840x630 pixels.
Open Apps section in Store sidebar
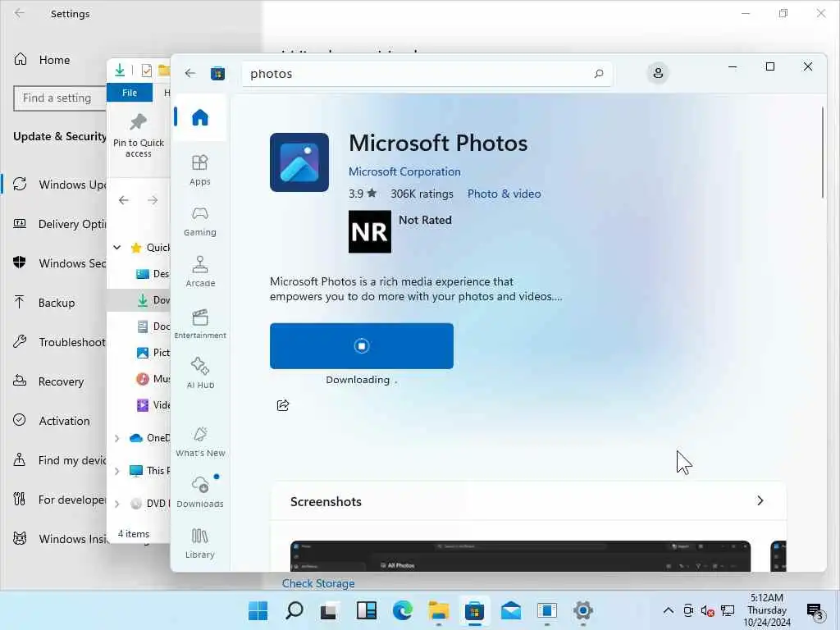coord(200,170)
